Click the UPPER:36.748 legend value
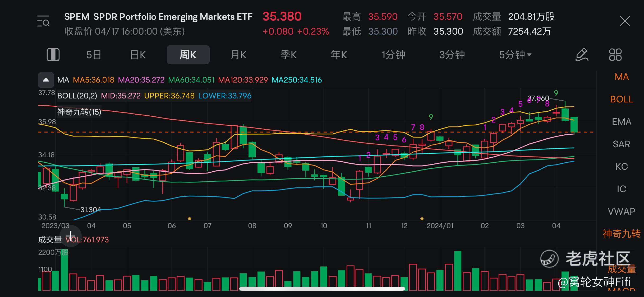Image resolution: width=644 pixels, height=297 pixels. coord(169,96)
